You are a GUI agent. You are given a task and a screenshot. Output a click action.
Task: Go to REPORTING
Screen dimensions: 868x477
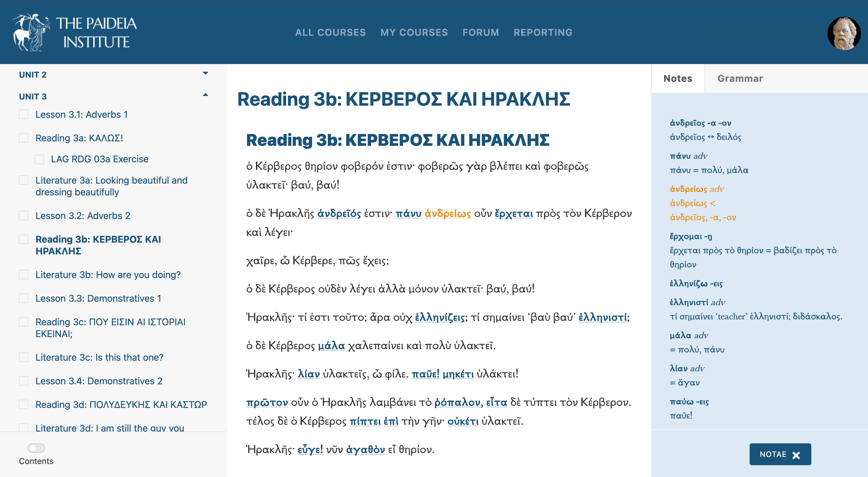pyautogui.click(x=543, y=32)
